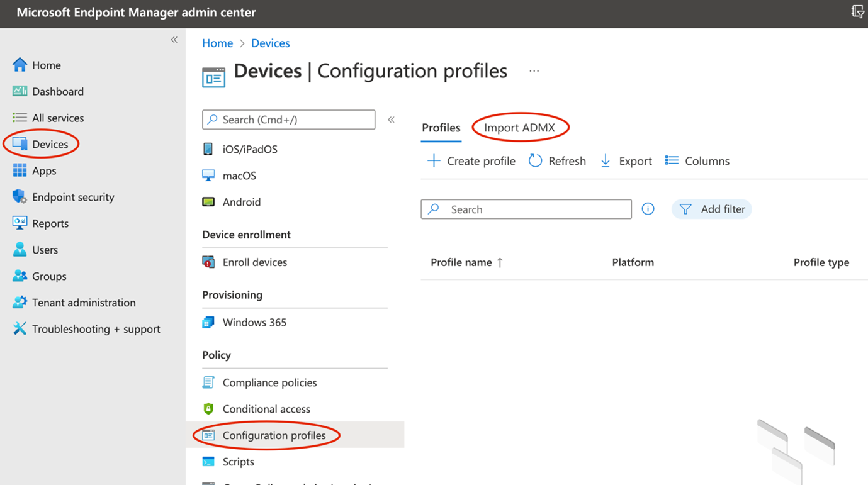Switch to the Profiles tab
The width and height of the screenshot is (868, 485).
441,128
